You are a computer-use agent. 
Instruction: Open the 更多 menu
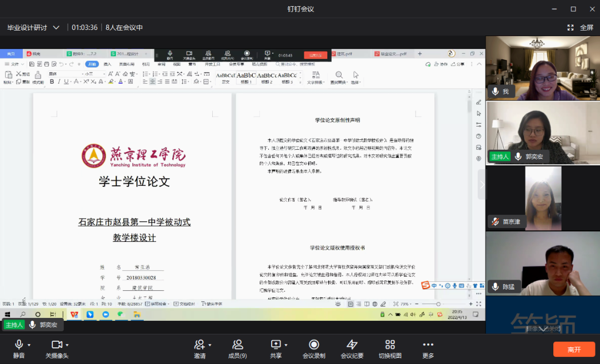pyautogui.click(x=428, y=345)
